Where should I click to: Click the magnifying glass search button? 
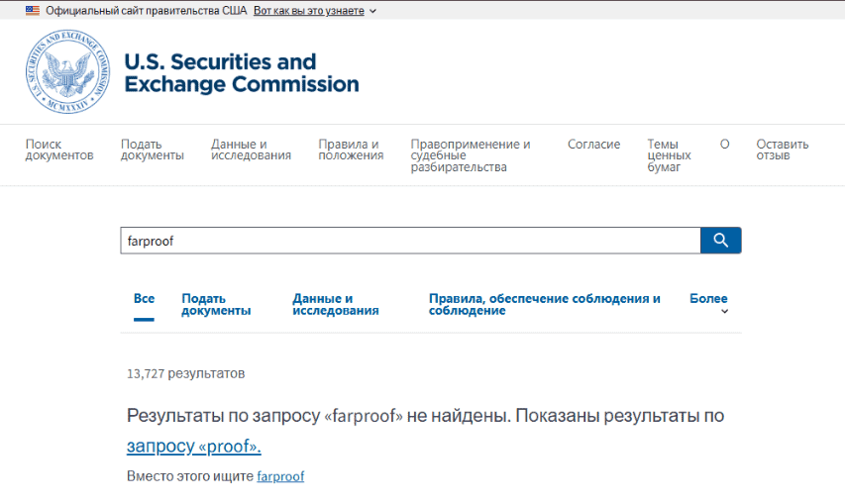pyautogui.click(x=720, y=241)
